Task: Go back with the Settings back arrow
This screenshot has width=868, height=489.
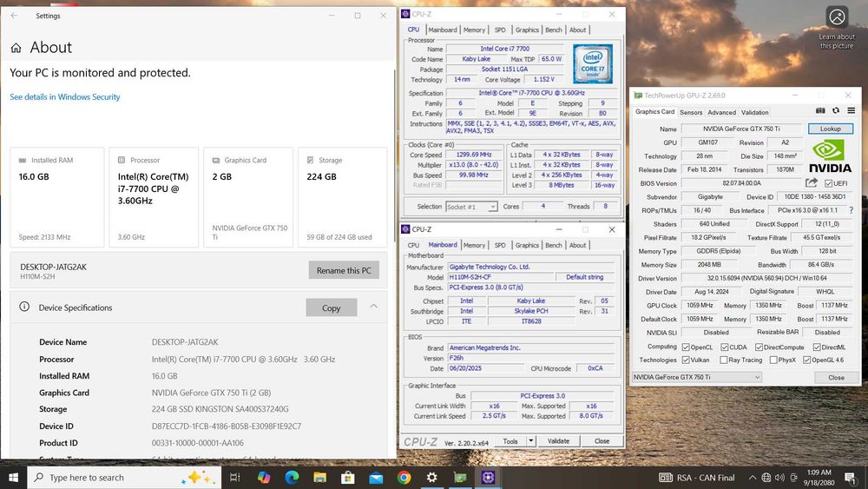Action: pyautogui.click(x=14, y=16)
